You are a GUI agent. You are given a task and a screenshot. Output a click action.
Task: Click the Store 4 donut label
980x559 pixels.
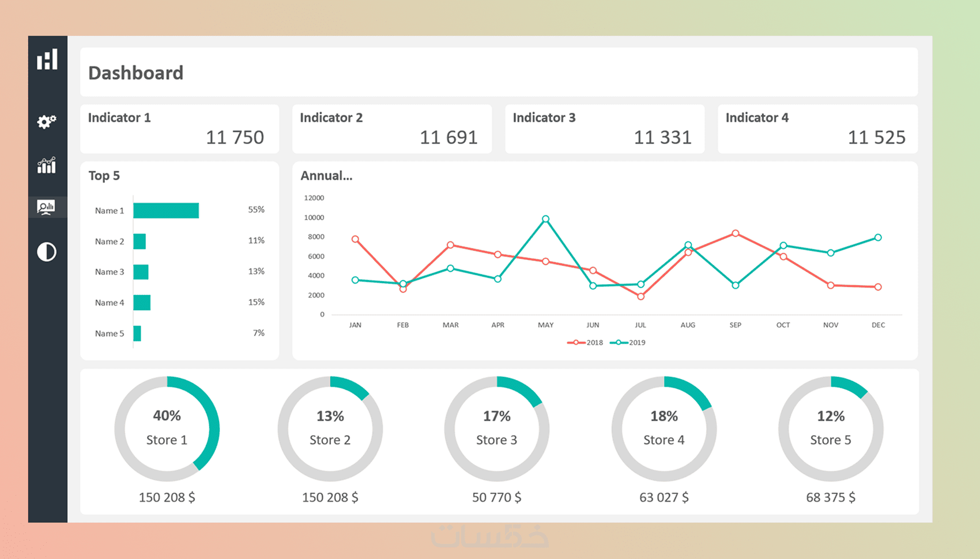664,440
